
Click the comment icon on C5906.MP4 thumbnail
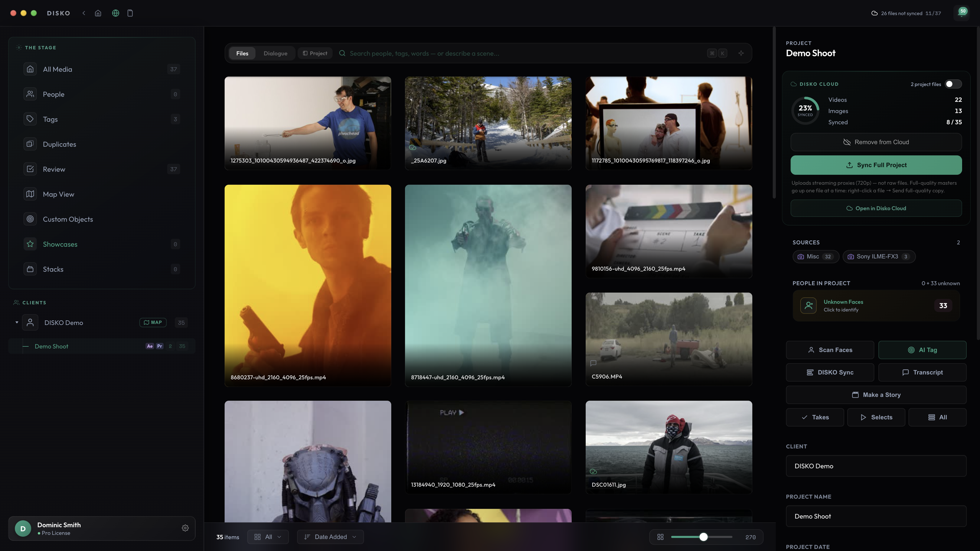(x=593, y=363)
